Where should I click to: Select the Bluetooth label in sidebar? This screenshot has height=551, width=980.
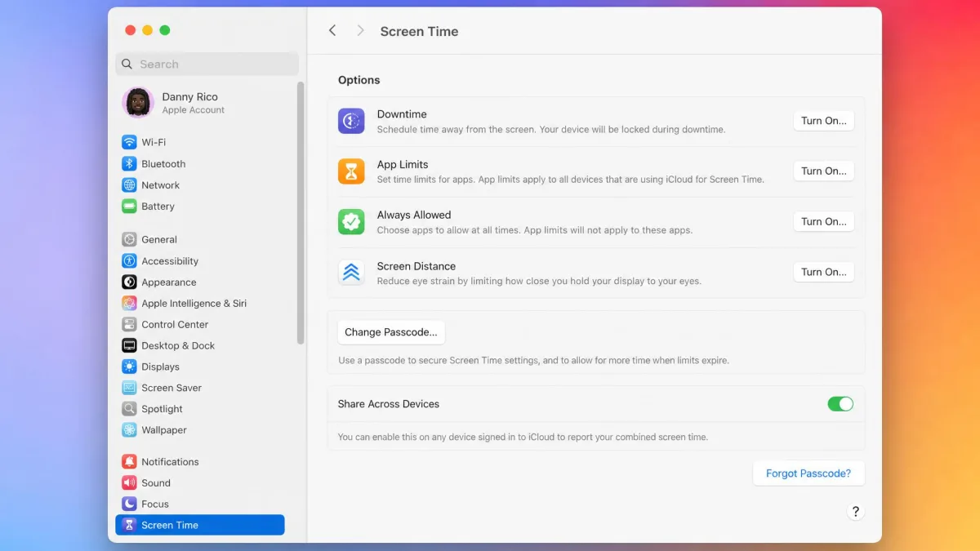click(x=163, y=163)
